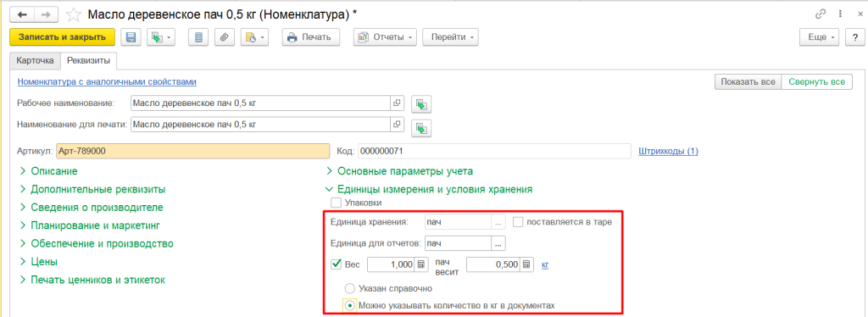Open the Перейти dropdown menu

point(451,37)
